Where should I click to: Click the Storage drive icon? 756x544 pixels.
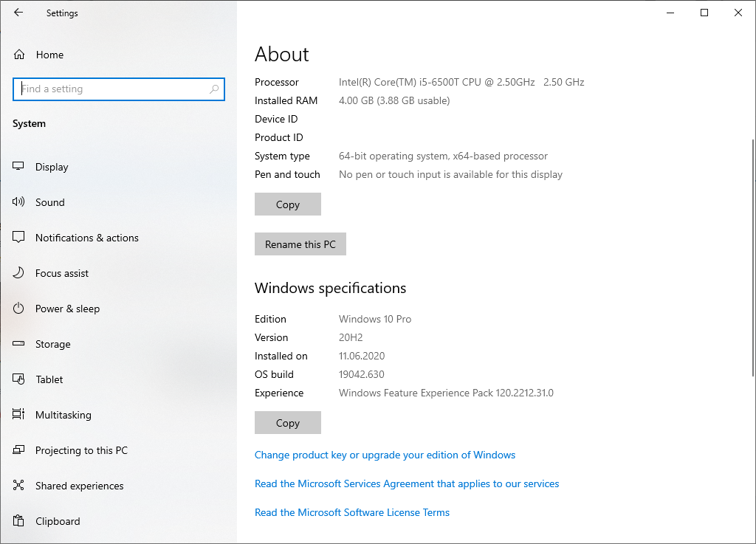(18, 343)
